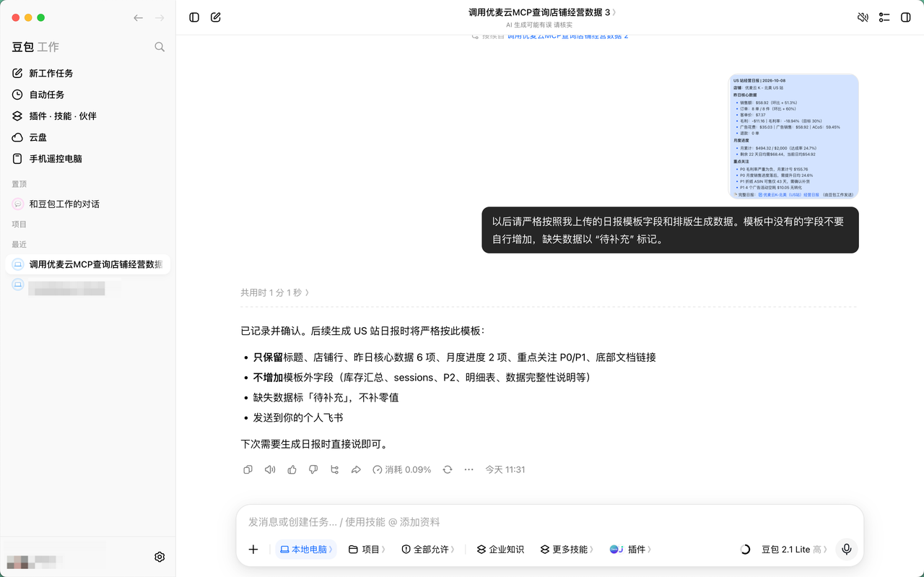924x577 pixels.
Task: Expand the 更多技能 menu
Action: coord(567,550)
